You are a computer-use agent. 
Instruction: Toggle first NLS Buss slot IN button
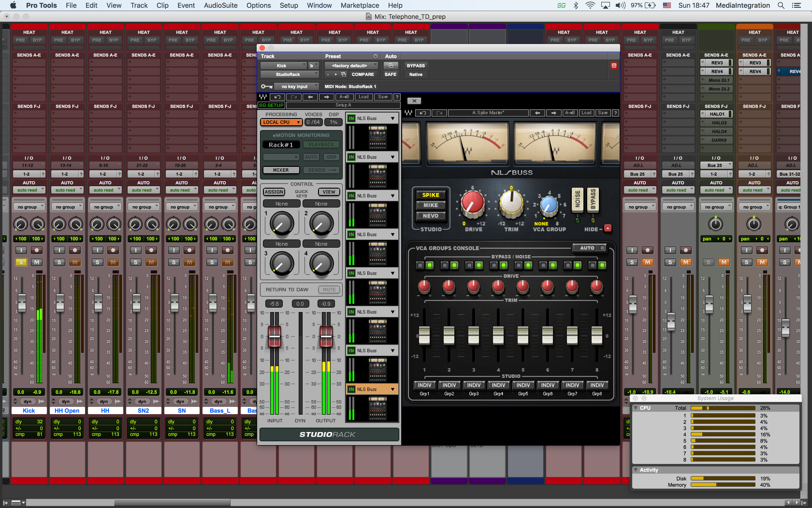pyautogui.click(x=351, y=118)
